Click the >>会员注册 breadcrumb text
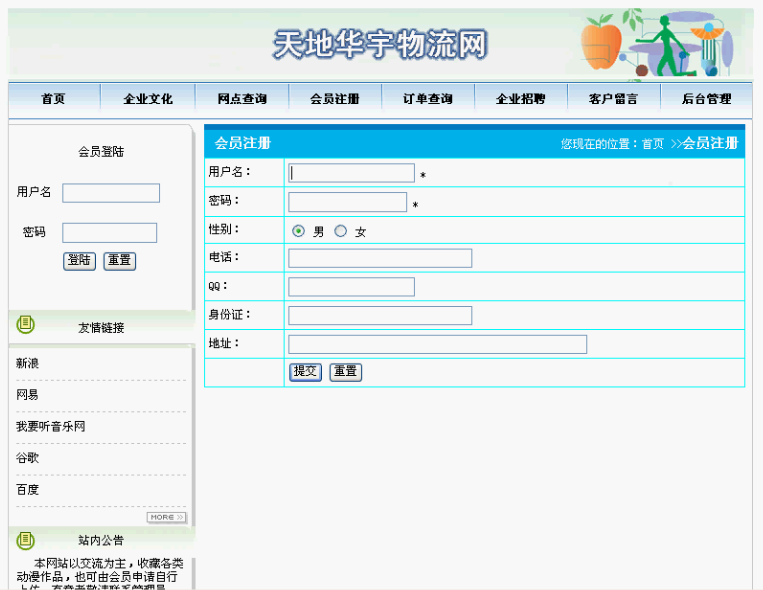The image size is (763, 590). 704,143
